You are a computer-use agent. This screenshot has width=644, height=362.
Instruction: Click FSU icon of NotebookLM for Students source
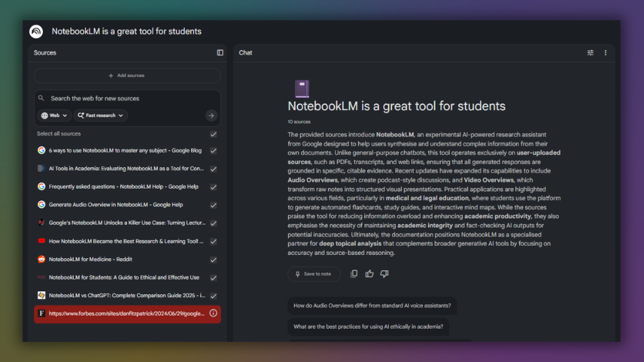click(x=42, y=278)
